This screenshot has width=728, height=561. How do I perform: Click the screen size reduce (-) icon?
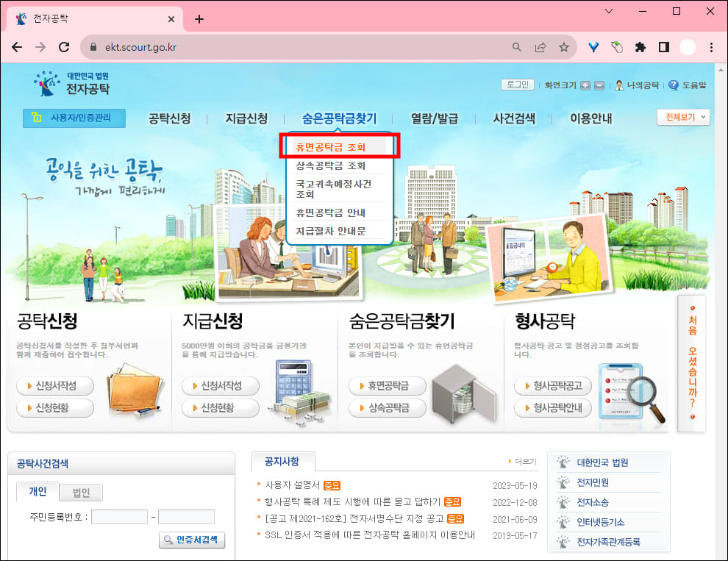click(598, 85)
